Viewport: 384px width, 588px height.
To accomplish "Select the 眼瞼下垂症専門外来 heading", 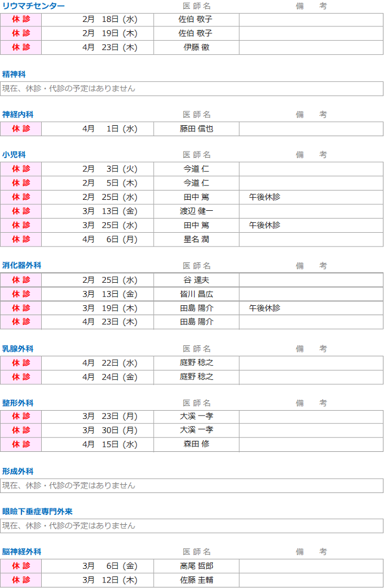I will click(x=37, y=511).
